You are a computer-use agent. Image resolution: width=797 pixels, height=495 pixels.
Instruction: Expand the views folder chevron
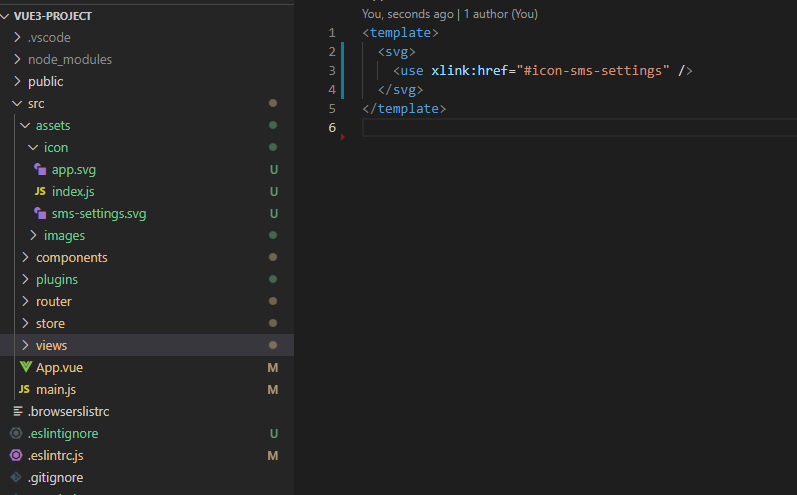click(x=25, y=345)
